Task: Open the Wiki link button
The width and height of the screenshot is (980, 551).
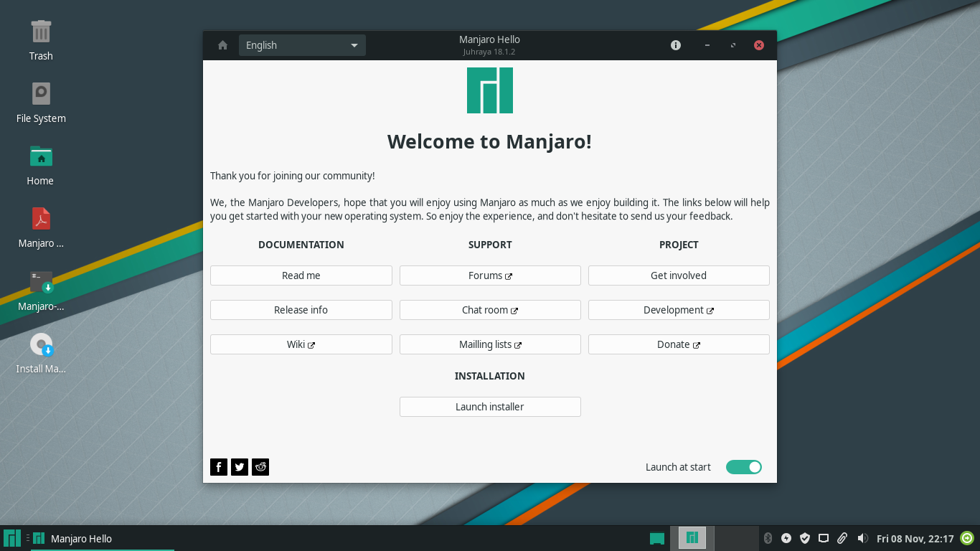Action: [301, 344]
